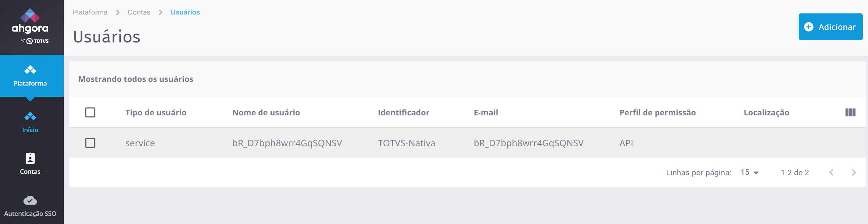
Task: Click the Contas breadcrumb link
Action: 139,12
